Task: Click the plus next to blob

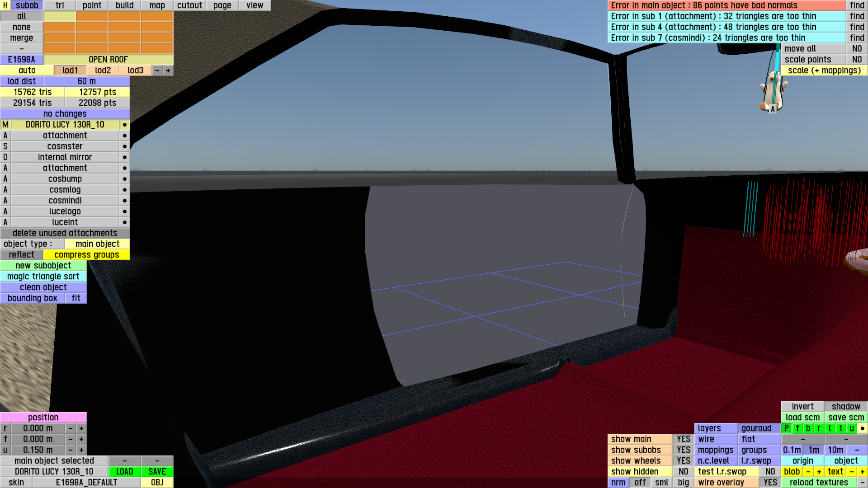Action: click(819, 472)
